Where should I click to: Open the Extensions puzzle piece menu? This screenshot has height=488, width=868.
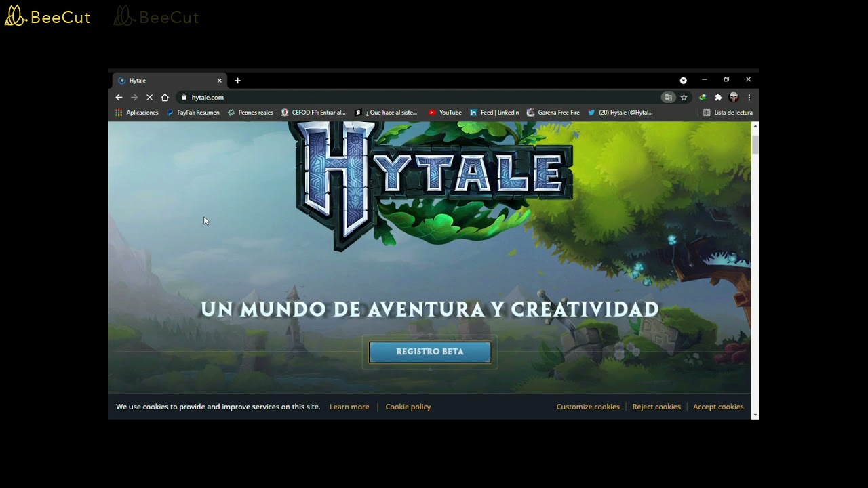718,98
